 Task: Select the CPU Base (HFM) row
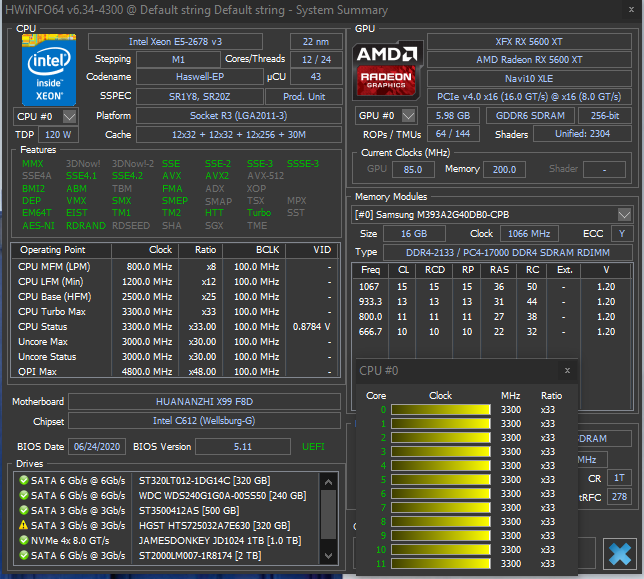(x=175, y=296)
